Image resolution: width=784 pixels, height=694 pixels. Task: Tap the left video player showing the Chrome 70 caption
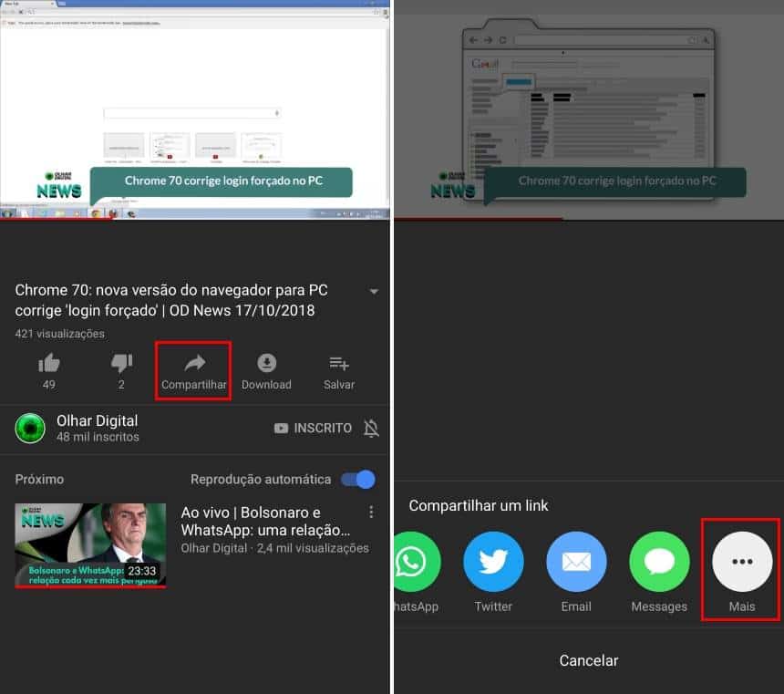194,109
